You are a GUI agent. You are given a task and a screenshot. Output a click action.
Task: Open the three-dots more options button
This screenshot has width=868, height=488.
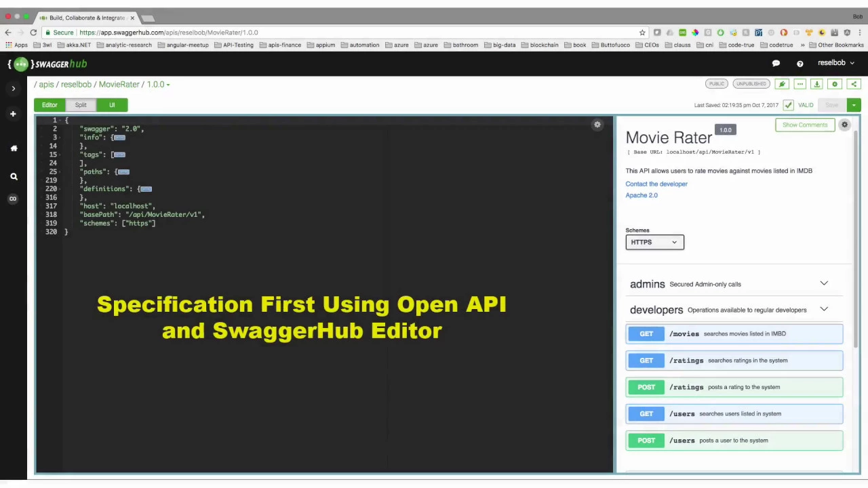pos(800,84)
